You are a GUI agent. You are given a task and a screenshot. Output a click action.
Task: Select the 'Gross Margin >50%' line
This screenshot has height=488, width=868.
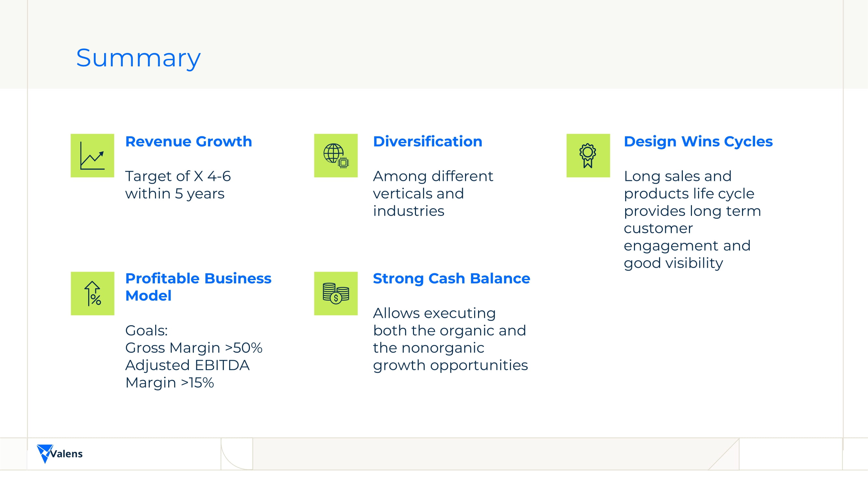click(193, 348)
